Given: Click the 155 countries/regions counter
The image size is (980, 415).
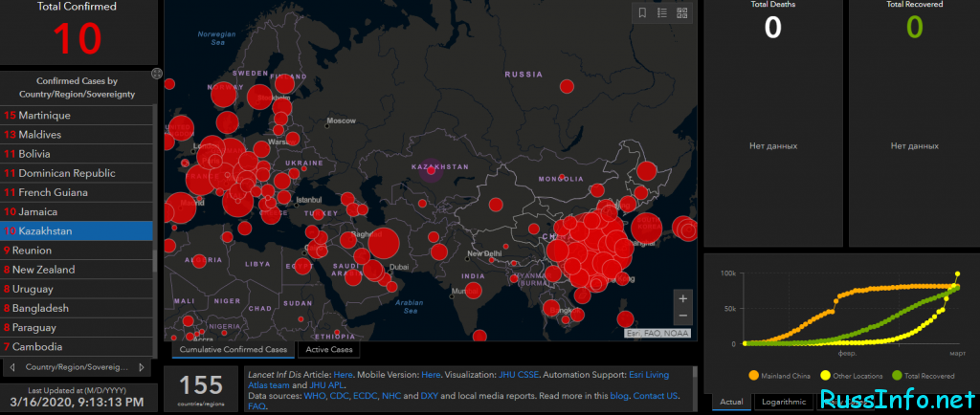Looking at the screenshot, I should click(x=201, y=385).
